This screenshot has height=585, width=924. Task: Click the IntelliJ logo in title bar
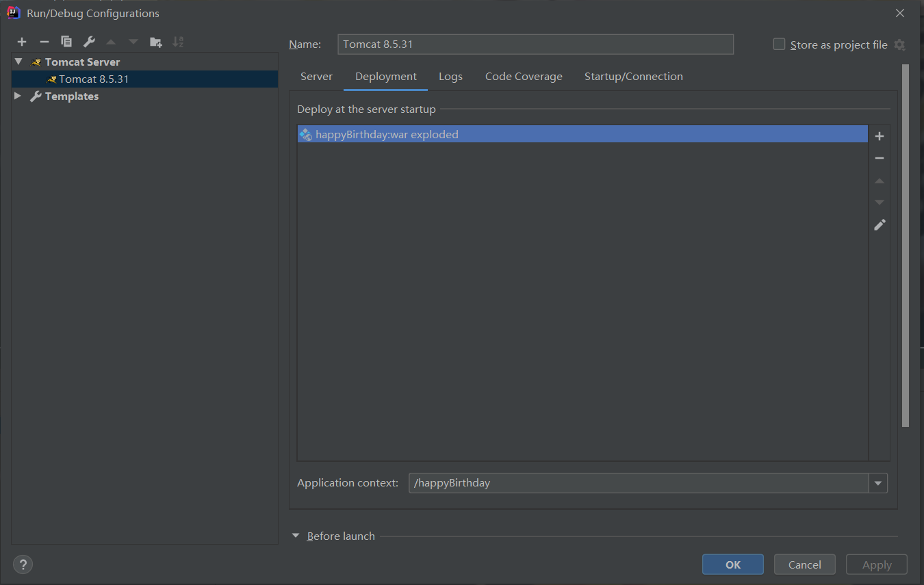tap(13, 13)
